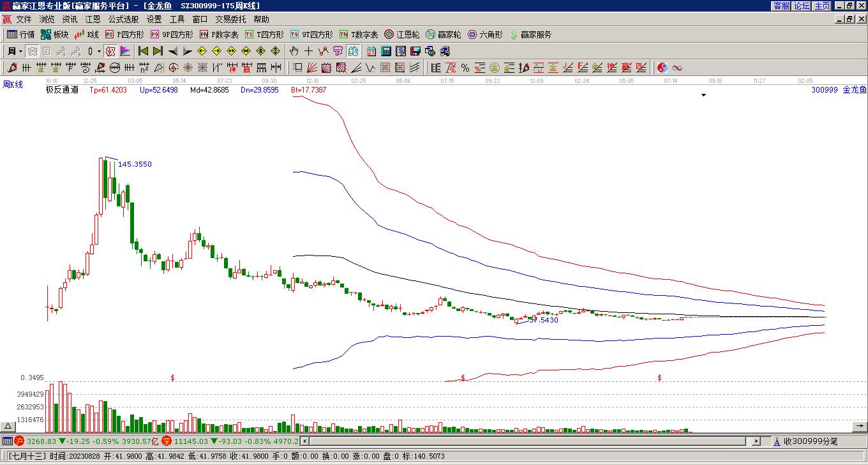
Task: Open the 六角形 hexagon tool
Action: (485, 34)
